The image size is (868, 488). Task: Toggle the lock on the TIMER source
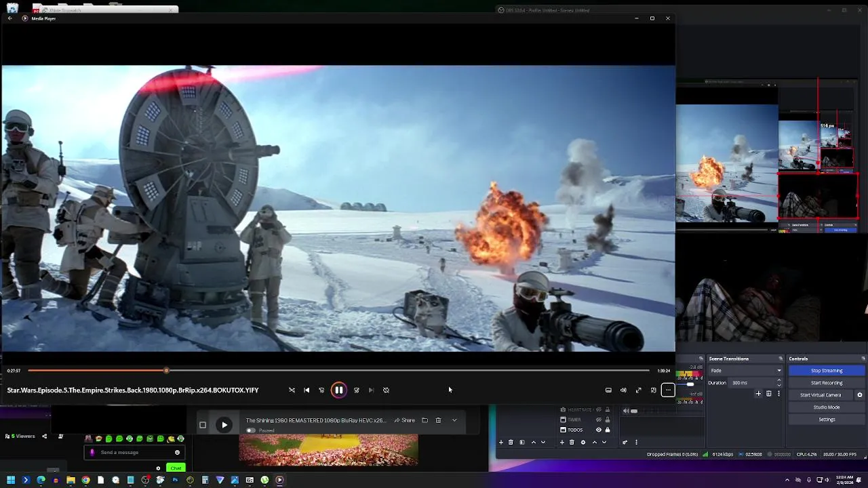click(607, 420)
